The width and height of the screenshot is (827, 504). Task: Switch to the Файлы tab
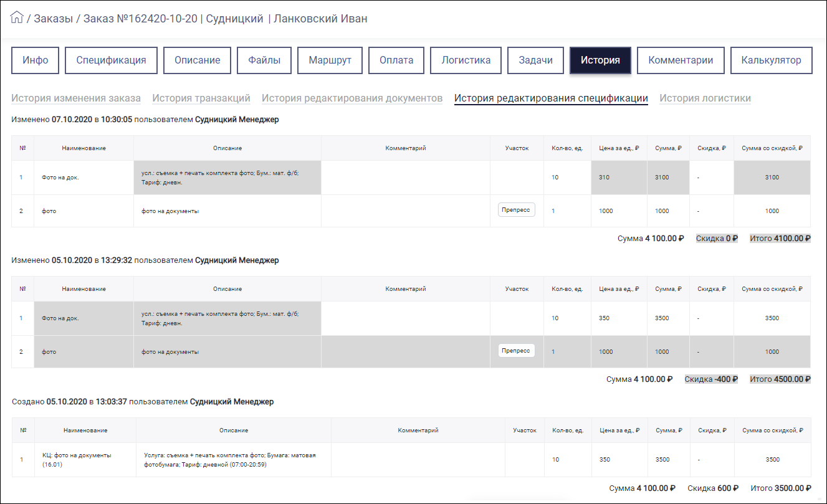point(264,60)
